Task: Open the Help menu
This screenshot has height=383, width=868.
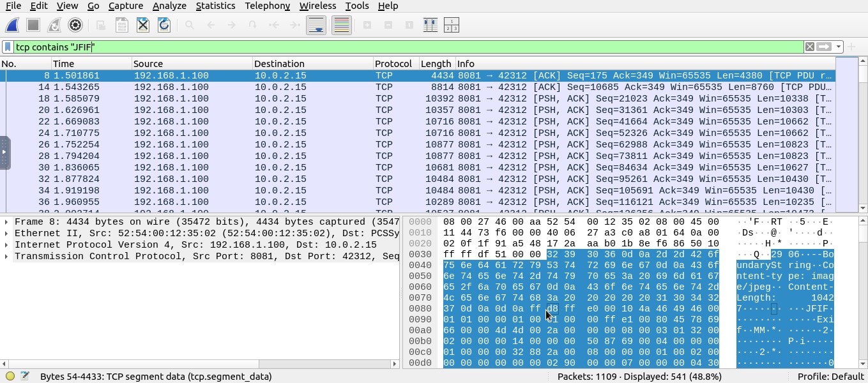Action: [x=388, y=6]
